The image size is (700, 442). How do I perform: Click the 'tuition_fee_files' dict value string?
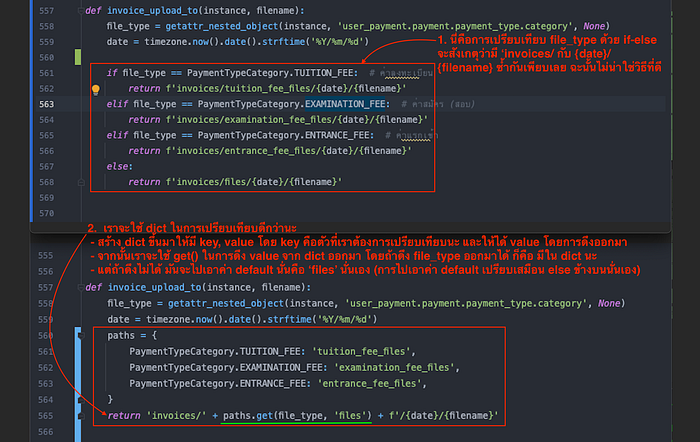coord(361,351)
